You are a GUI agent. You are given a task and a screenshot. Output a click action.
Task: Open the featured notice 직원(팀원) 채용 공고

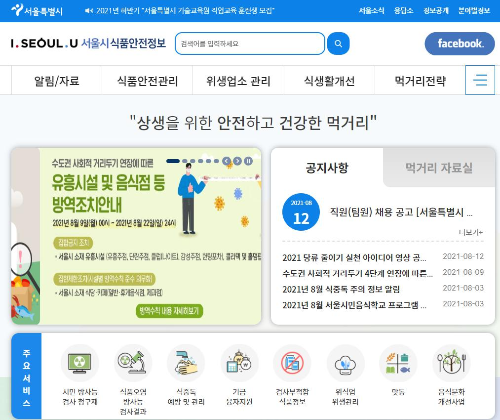coord(401,212)
